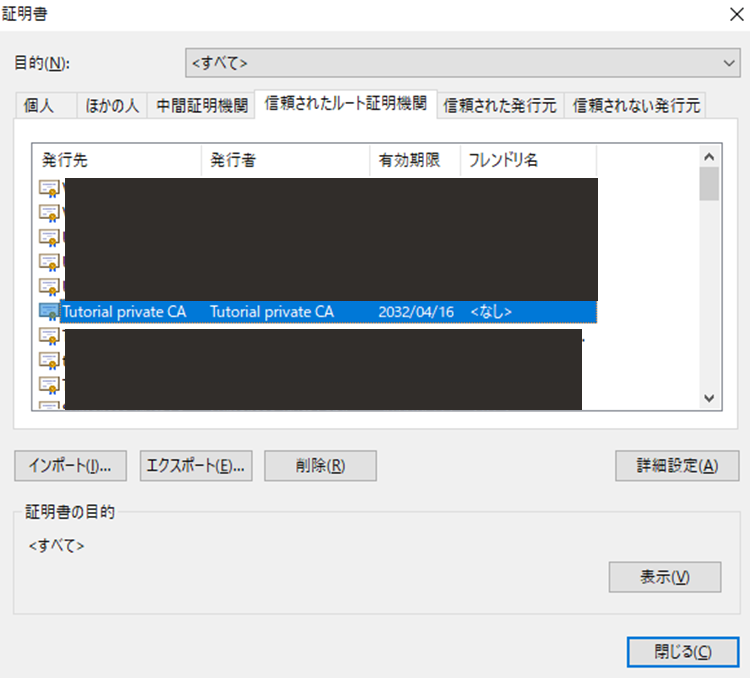Click the フレンドリ名 column header
750x678 pixels.
[x=527, y=160]
